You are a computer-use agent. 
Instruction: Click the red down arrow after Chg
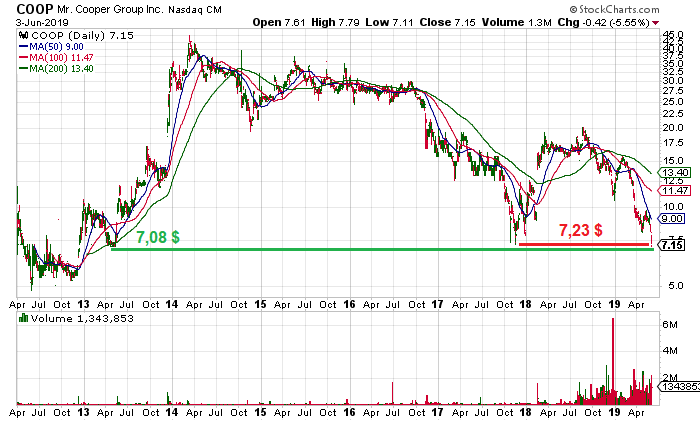click(655, 23)
